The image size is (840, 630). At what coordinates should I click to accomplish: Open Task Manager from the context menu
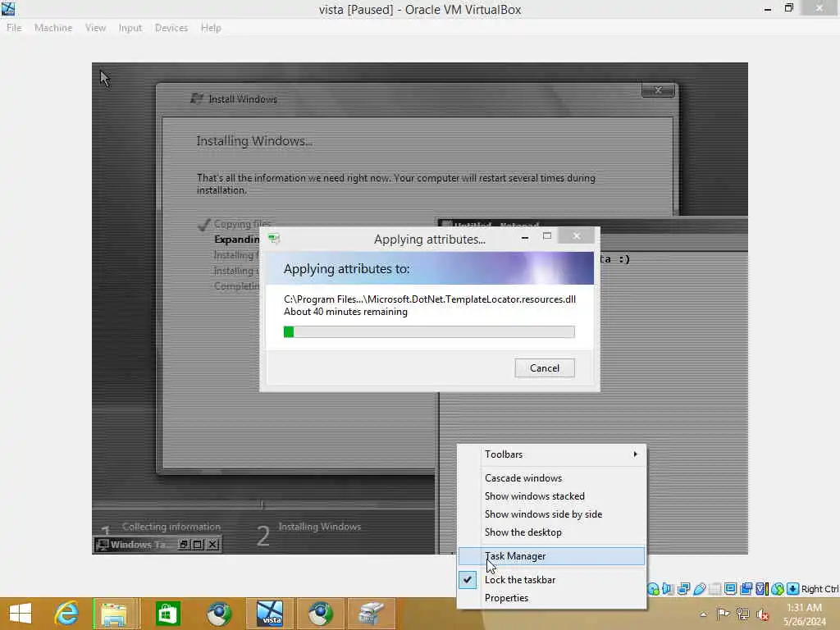coord(552,556)
